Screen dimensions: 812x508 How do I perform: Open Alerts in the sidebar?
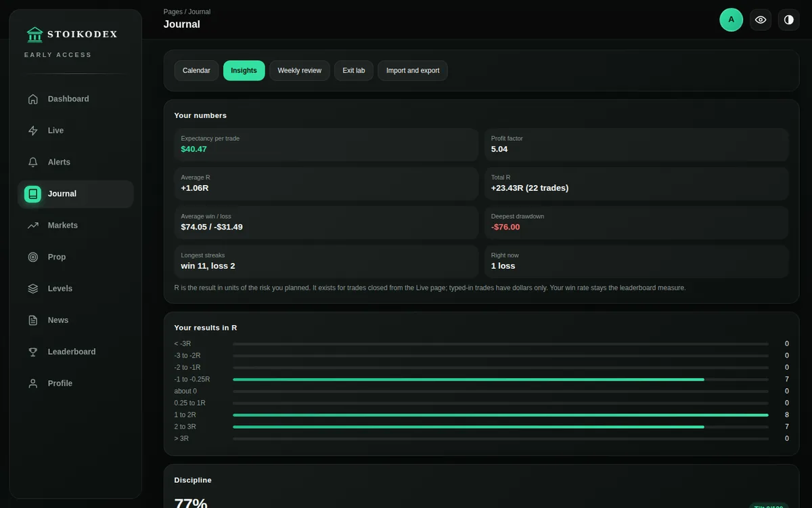(x=59, y=162)
